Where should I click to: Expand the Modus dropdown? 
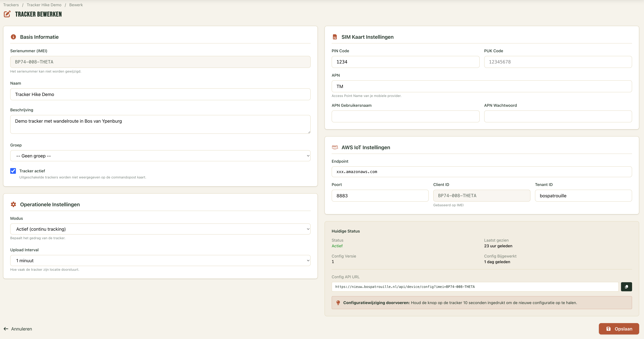click(160, 229)
